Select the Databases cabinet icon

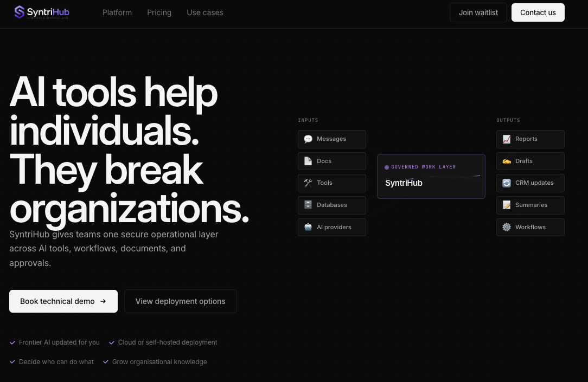tap(308, 205)
